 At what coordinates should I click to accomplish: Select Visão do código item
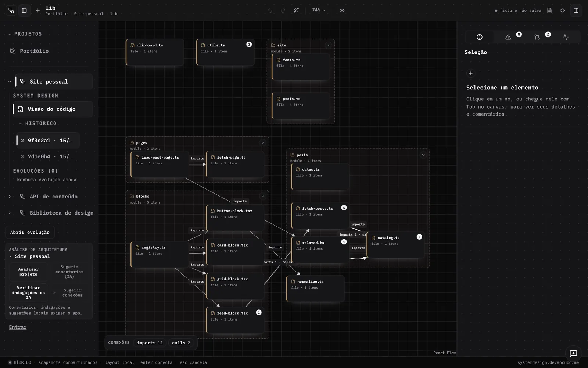[x=53, y=109]
